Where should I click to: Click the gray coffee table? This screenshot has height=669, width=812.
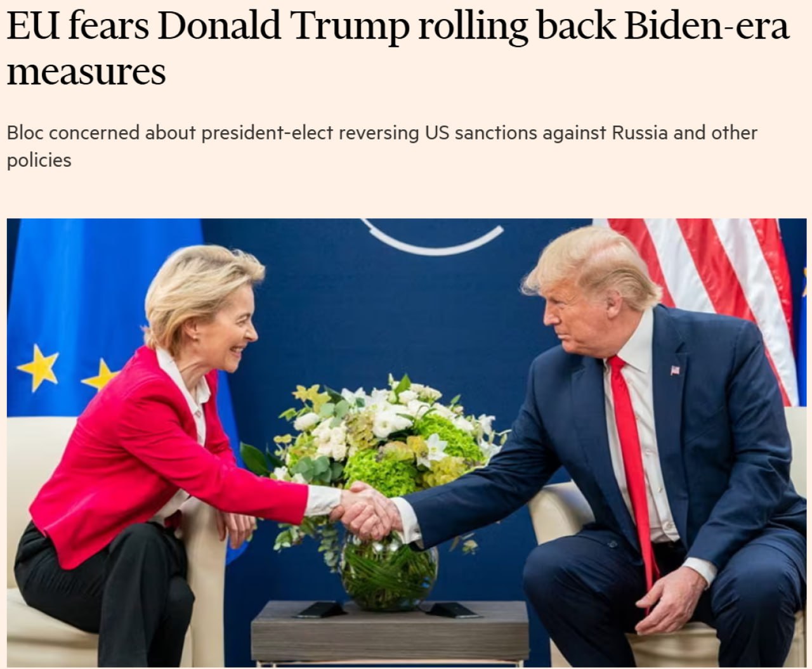pyautogui.click(x=390, y=631)
